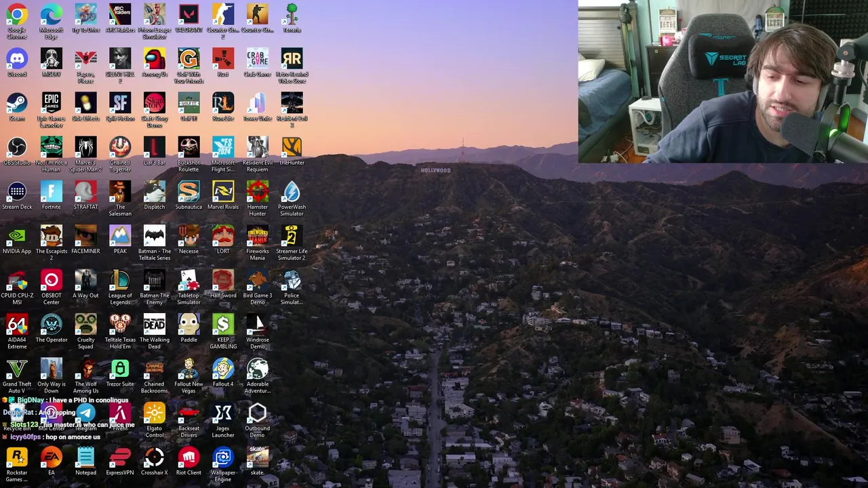Image resolution: width=868 pixels, height=488 pixels.
Task: Select PowerWash Simulator shortcut
Action: pos(292,191)
